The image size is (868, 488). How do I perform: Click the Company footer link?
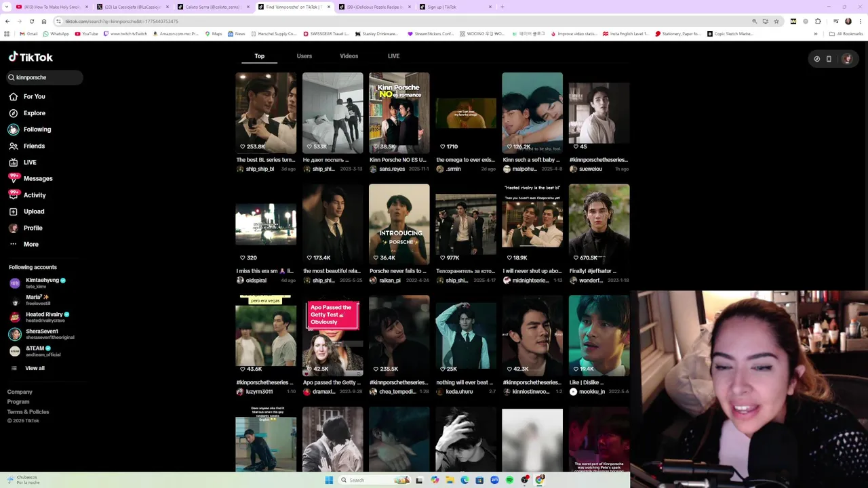(20, 392)
